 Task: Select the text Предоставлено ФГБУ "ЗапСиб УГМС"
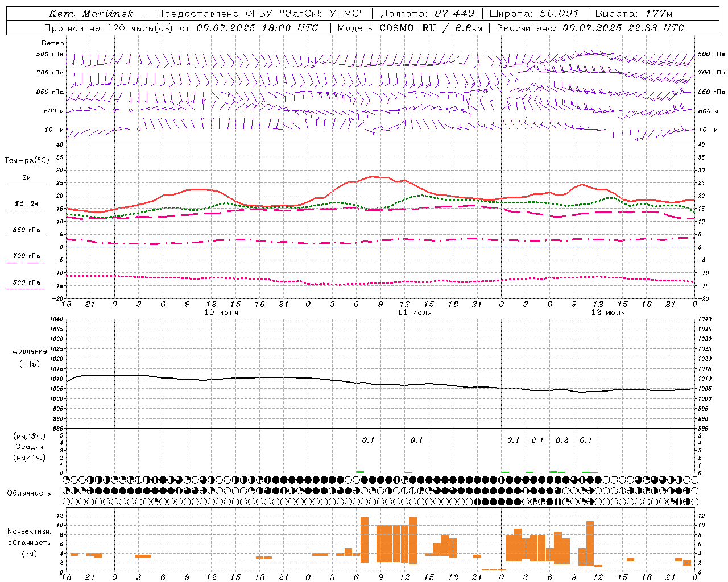(260, 14)
